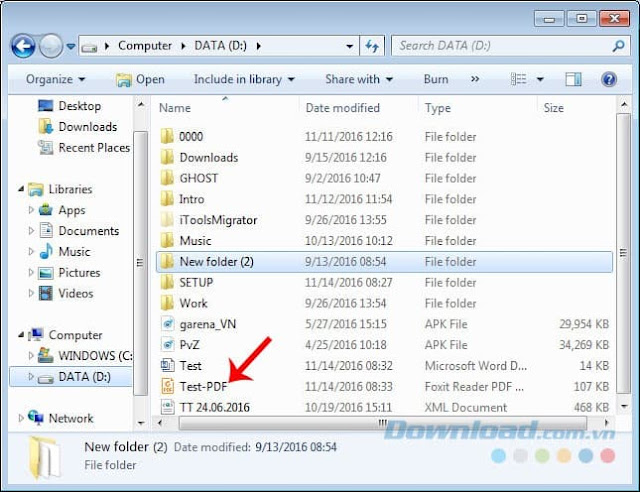Select Music library in navigation pane
This screenshot has width=640, height=492.
(x=64, y=252)
